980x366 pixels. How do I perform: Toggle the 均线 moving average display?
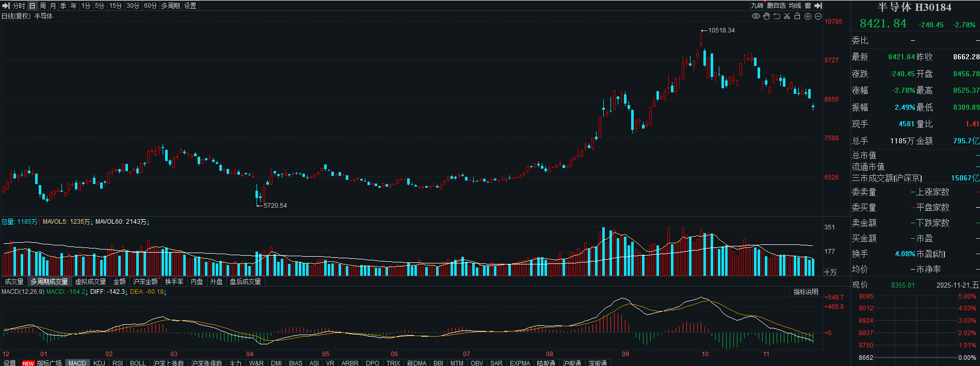(x=795, y=6)
